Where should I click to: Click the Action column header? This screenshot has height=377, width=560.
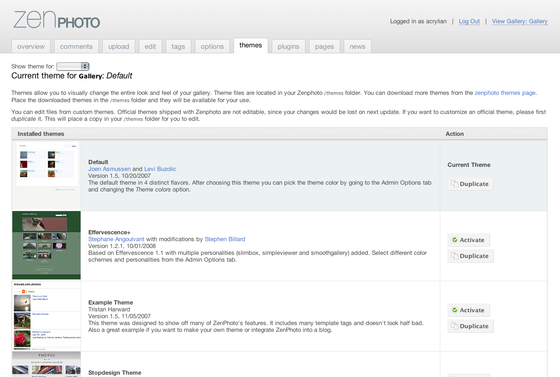tap(455, 134)
